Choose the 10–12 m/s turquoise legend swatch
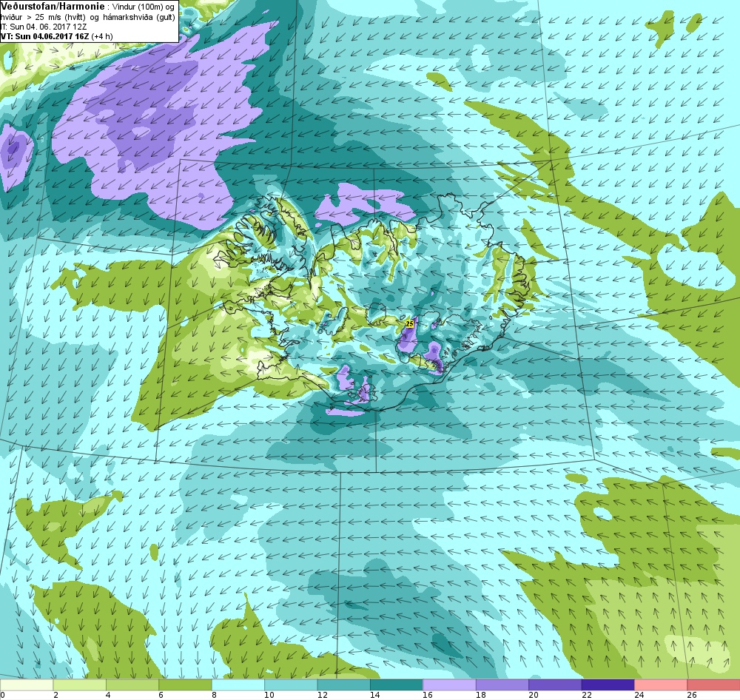Screen dimensions: 740x700 291,685
